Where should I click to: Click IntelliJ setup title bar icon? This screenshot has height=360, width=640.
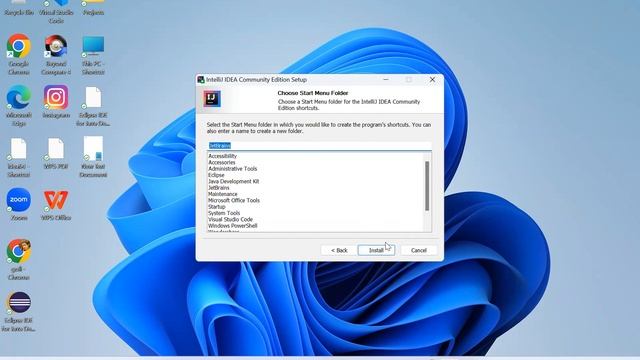(x=201, y=80)
